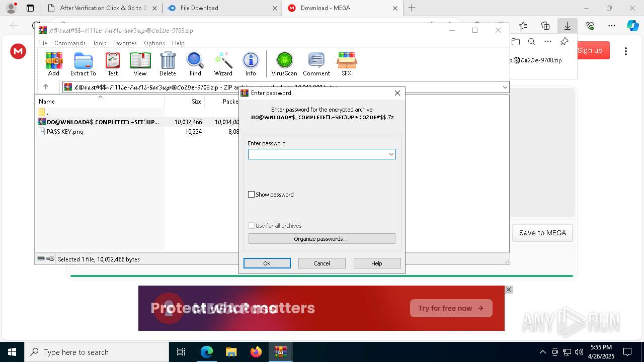The width and height of the screenshot is (644, 362).
Task: Open the File menu in WinRAR
Action: coord(43,43)
